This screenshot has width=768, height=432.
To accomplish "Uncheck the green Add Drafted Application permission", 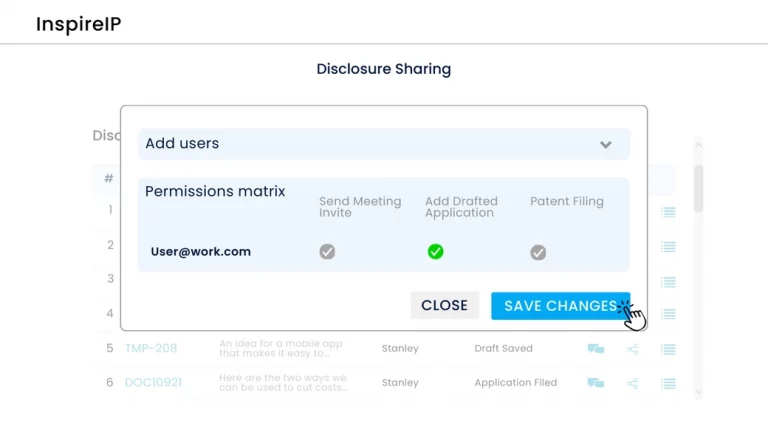I will pos(435,252).
